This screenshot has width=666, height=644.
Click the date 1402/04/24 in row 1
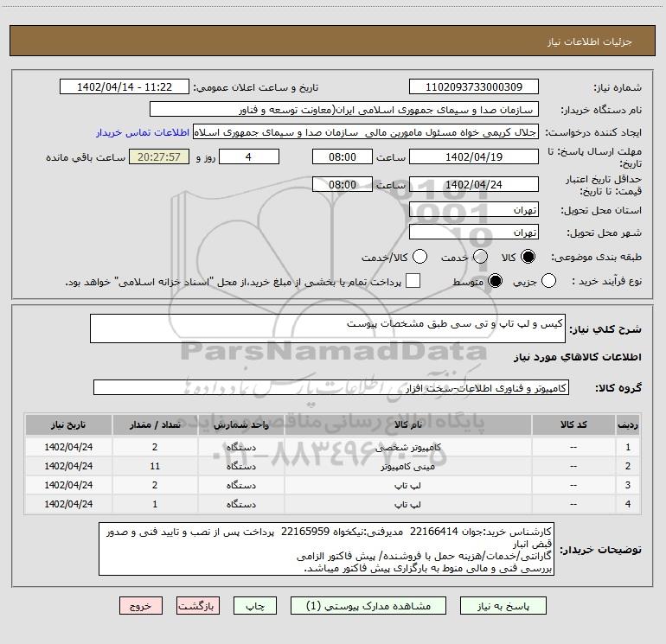point(68,447)
